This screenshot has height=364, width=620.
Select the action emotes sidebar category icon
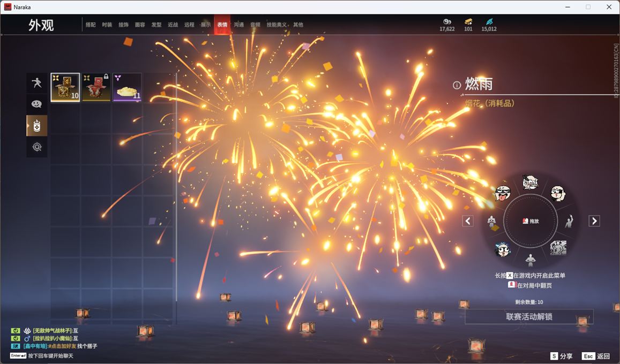37,83
